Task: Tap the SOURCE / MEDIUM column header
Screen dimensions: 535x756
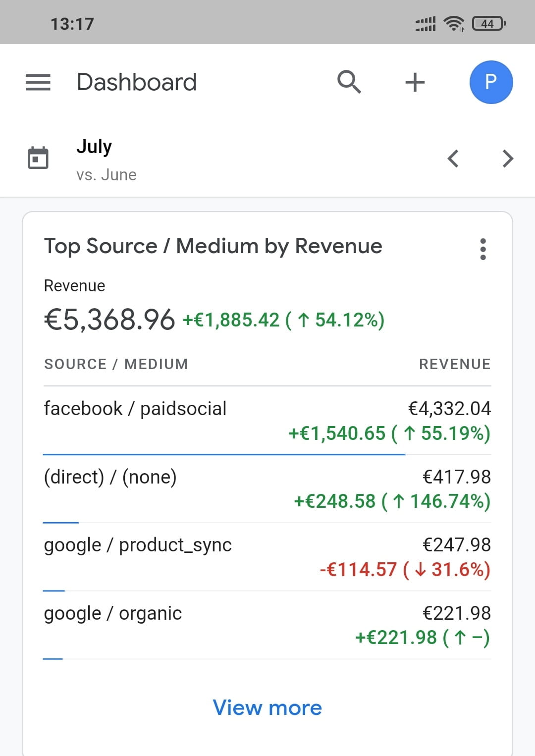Action: click(x=116, y=364)
